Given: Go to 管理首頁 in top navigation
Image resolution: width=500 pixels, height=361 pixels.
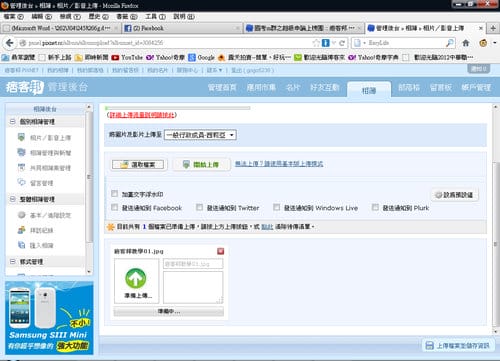Looking at the screenshot, I should click(x=222, y=88).
